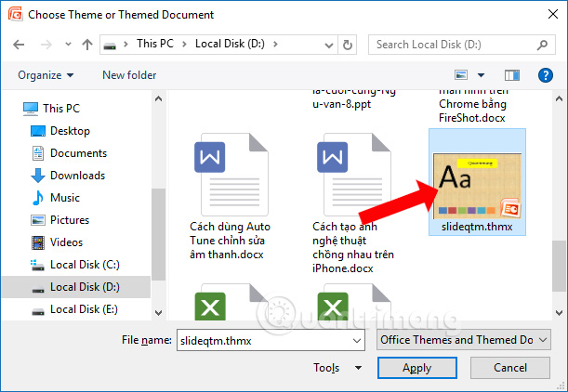Viewport: 568px width, 392px height.
Task: Toggle the preview pane
Action: coord(512,75)
